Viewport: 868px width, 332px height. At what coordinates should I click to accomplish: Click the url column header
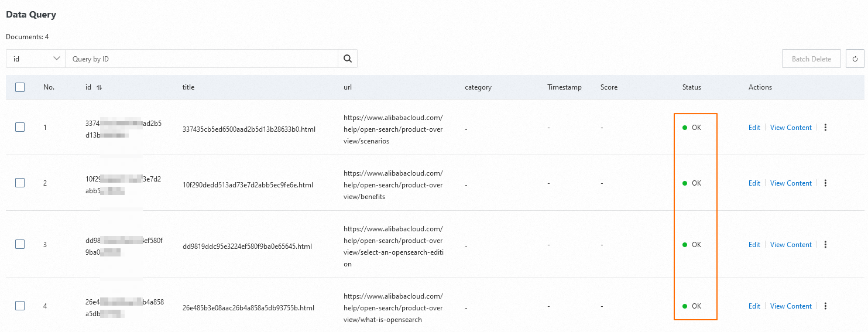(x=348, y=87)
